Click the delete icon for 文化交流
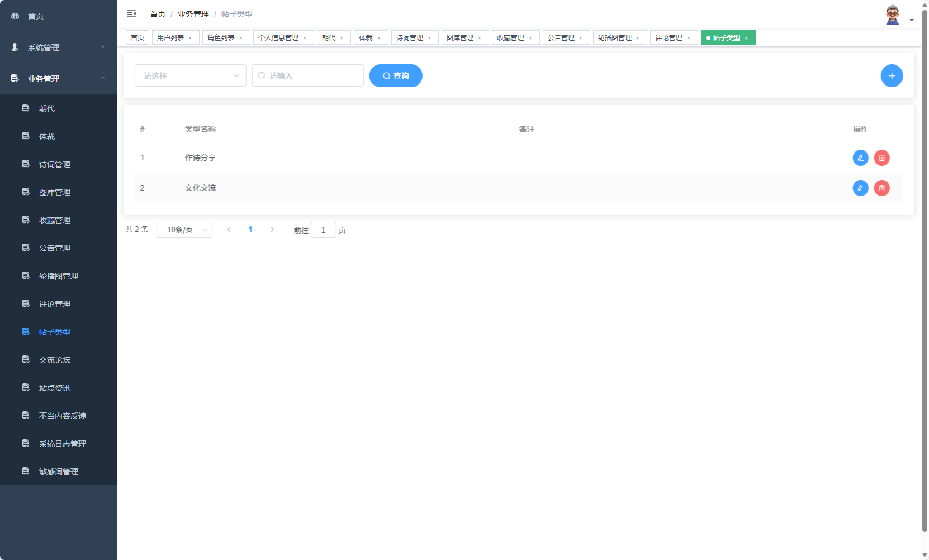929x560 pixels. (881, 188)
